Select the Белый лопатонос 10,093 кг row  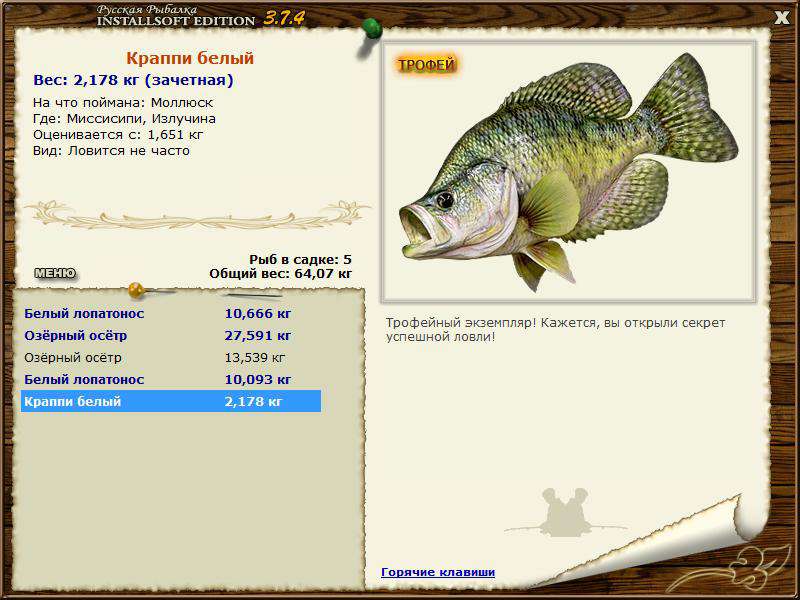(x=171, y=380)
